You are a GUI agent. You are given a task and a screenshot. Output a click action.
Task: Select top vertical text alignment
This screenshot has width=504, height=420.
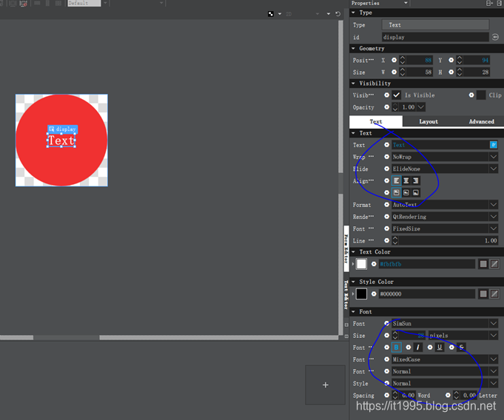397,193
